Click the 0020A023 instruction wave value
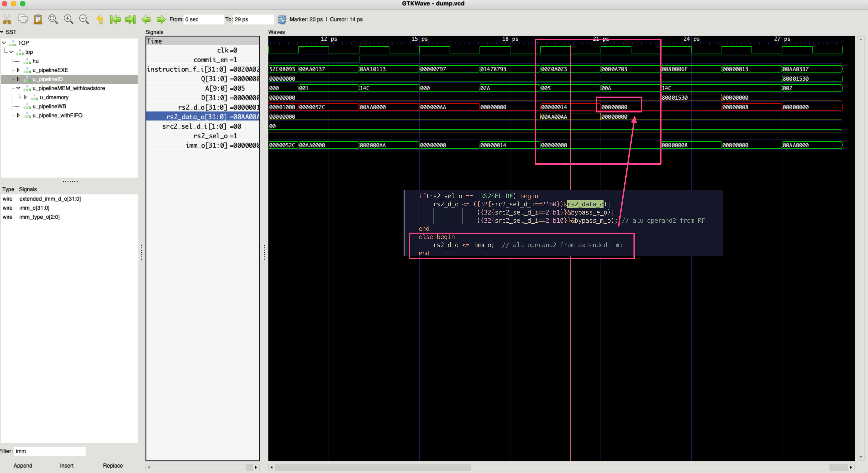The height and width of the screenshot is (473, 868). [x=554, y=69]
